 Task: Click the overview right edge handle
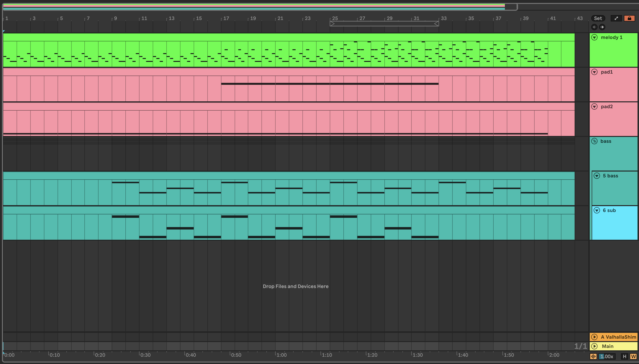[517, 7]
